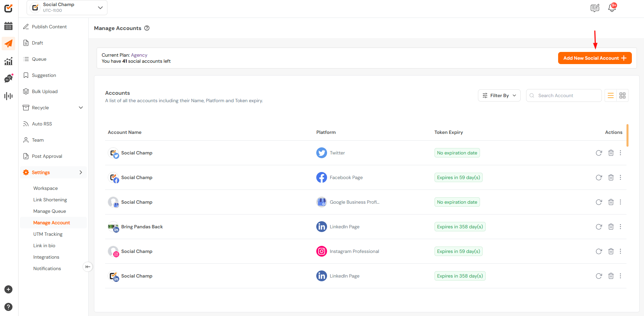
Task: Open the Social Champ workspace dropdown
Action: click(67, 7)
